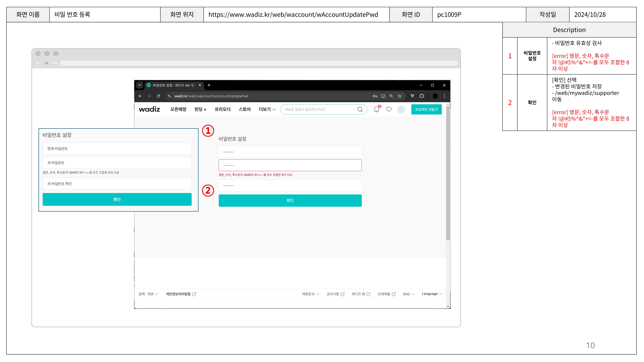Expand the 정책 · 약관 footer menu
This screenshot has width=644, height=362.
(148, 294)
